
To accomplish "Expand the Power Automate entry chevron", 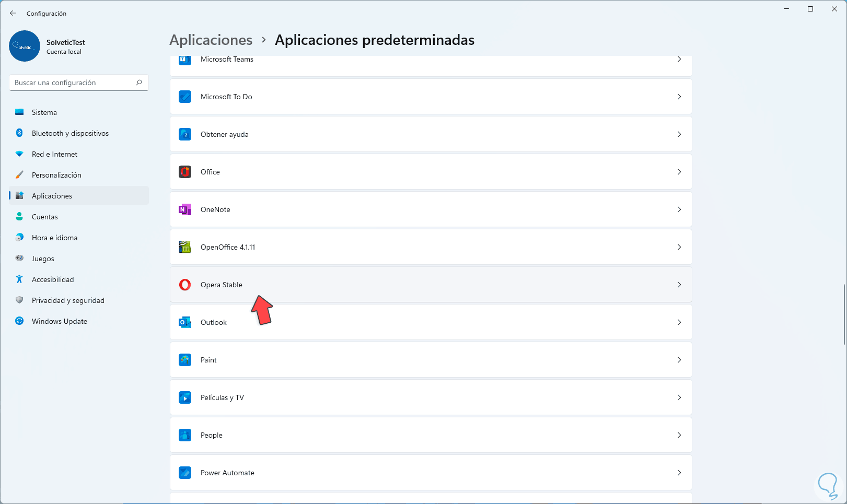I will pos(679,473).
